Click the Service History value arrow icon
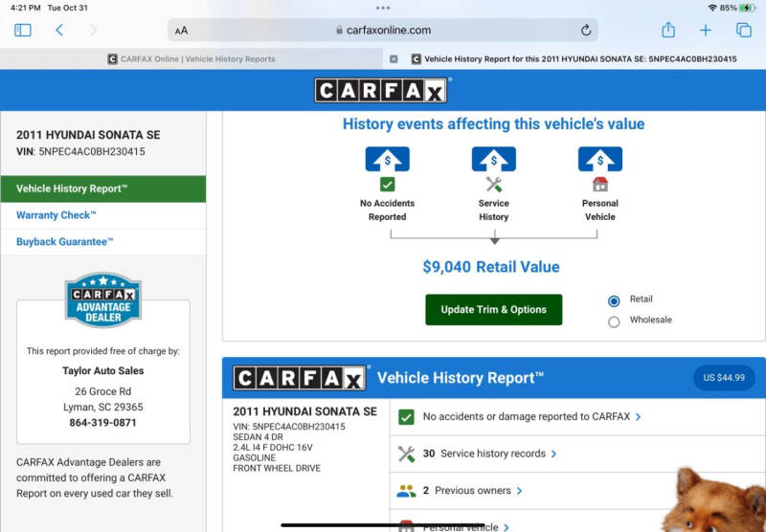The image size is (766, 532). pyautogui.click(x=493, y=159)
